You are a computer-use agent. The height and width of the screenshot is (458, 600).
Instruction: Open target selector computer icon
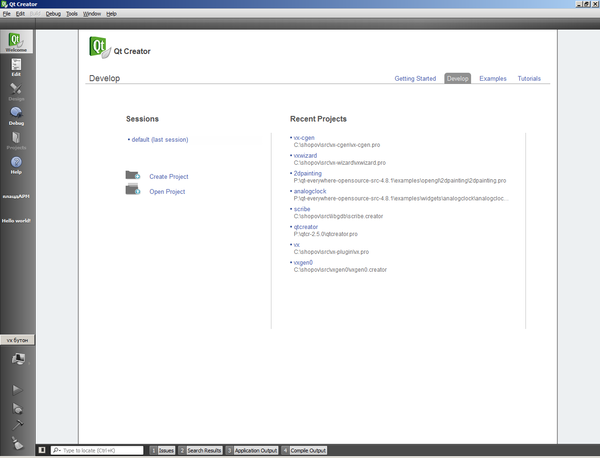click(x=18, y=359)
